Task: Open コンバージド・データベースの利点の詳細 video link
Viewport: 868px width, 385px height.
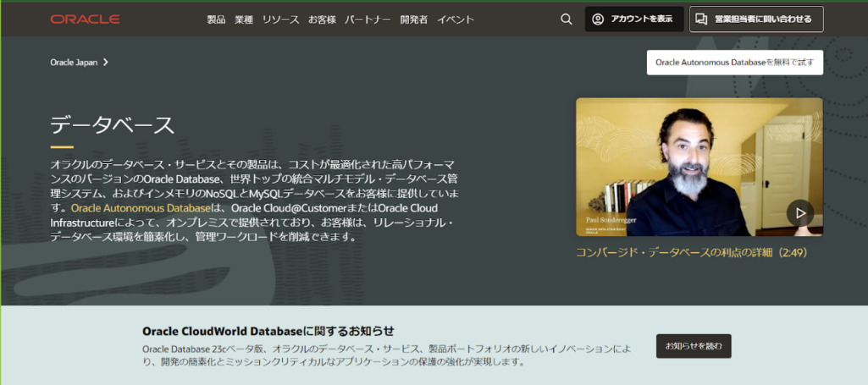Action: [x=692, y=252]
